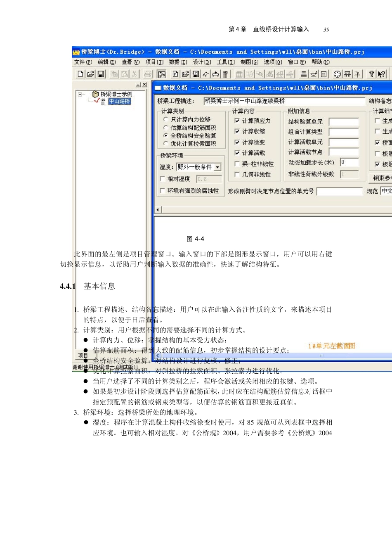Click the partially visible 钢束参 button

tap(380, 178)
